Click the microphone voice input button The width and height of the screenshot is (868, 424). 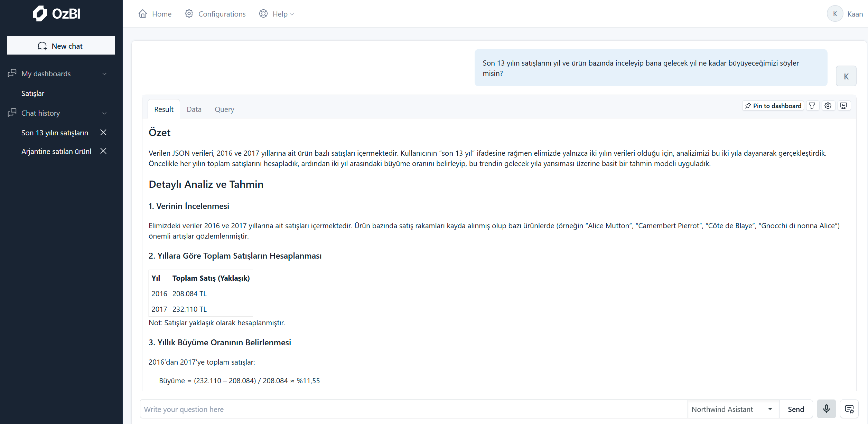click(826, 409)
